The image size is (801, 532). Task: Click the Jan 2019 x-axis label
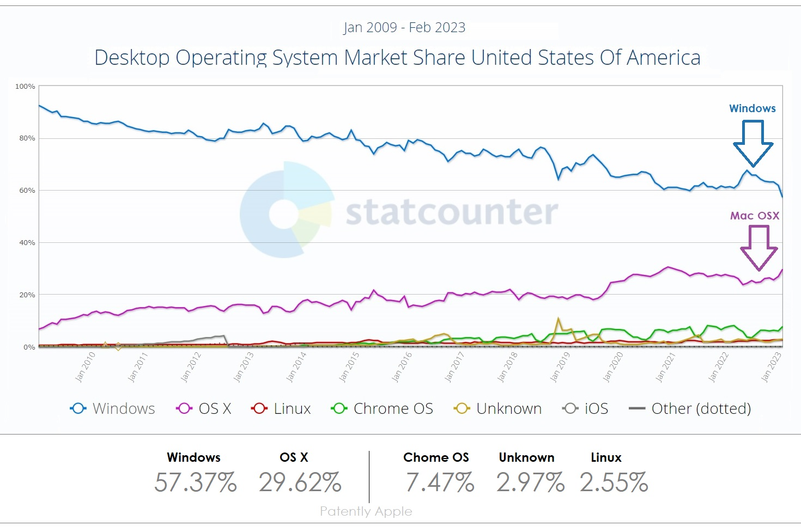(x=560, y=366)
